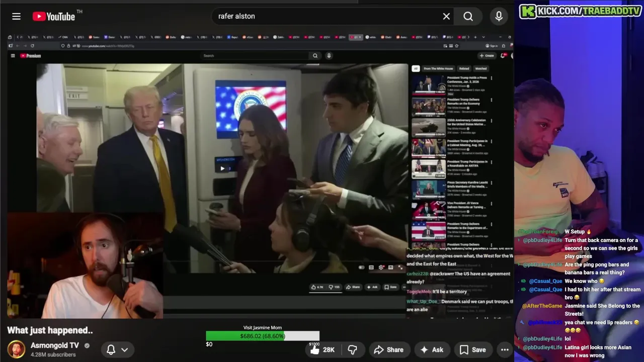Select the username @AfterTheGame in chat
This screenshot has width=644, height=362.
542,306
